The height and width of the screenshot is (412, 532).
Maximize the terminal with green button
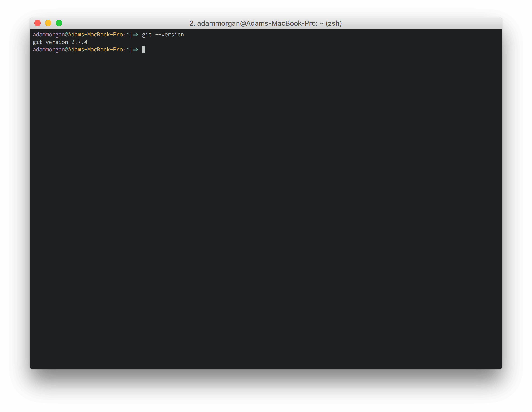[x=59, y=23]
